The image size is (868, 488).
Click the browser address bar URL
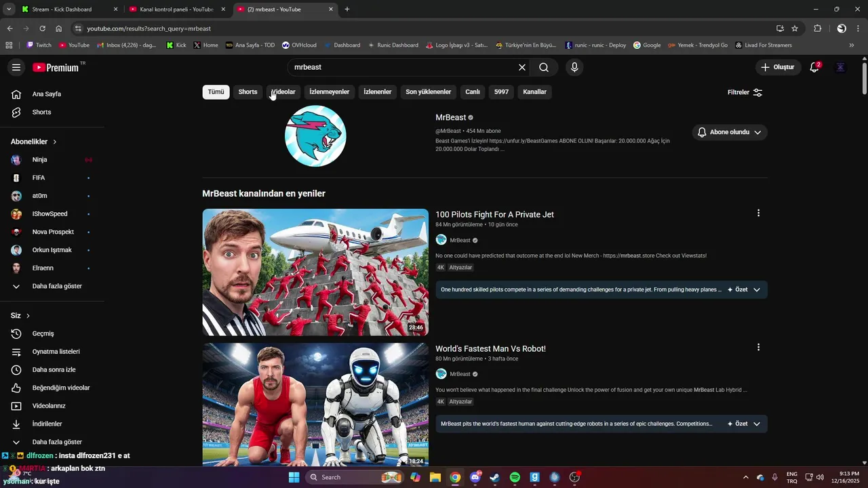(149, 28)
